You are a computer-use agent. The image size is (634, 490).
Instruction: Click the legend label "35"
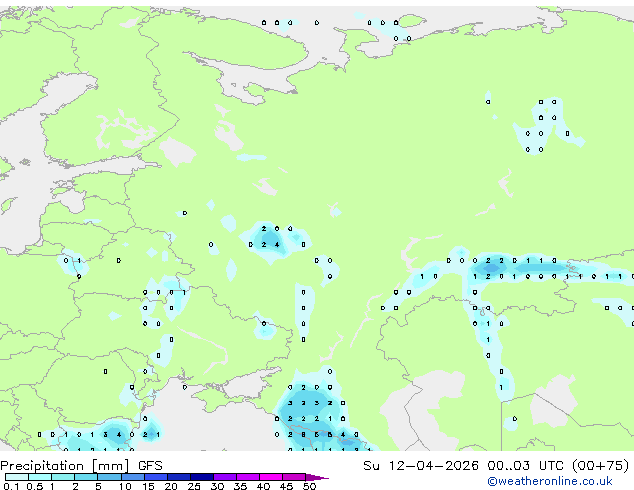(240, 486)
